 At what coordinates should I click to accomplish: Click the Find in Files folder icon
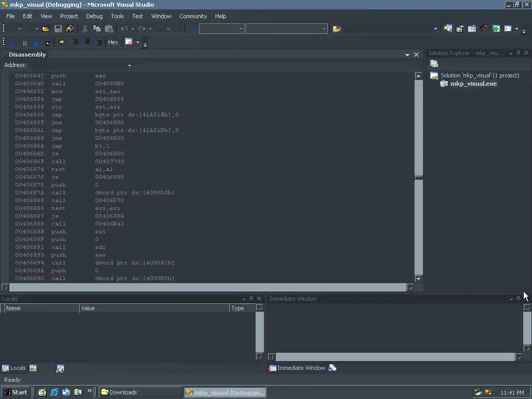coord(337,29)
